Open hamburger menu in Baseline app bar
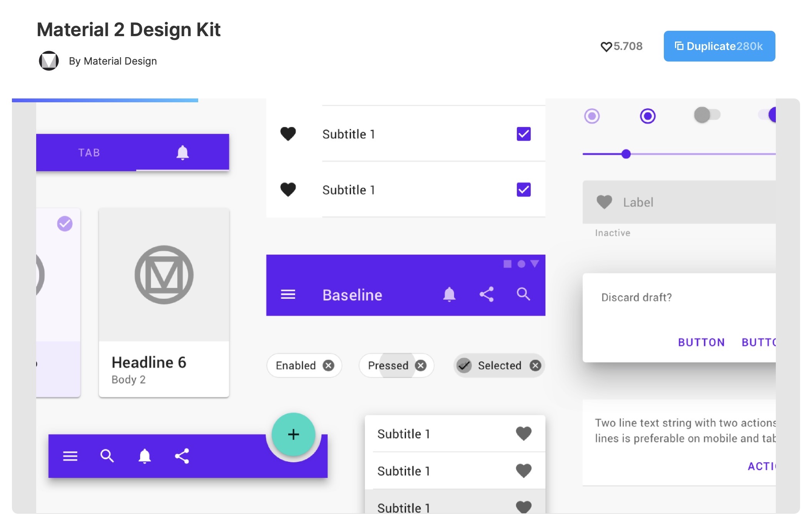This screenshot has height=528, width=812. (x=288, y=295)
